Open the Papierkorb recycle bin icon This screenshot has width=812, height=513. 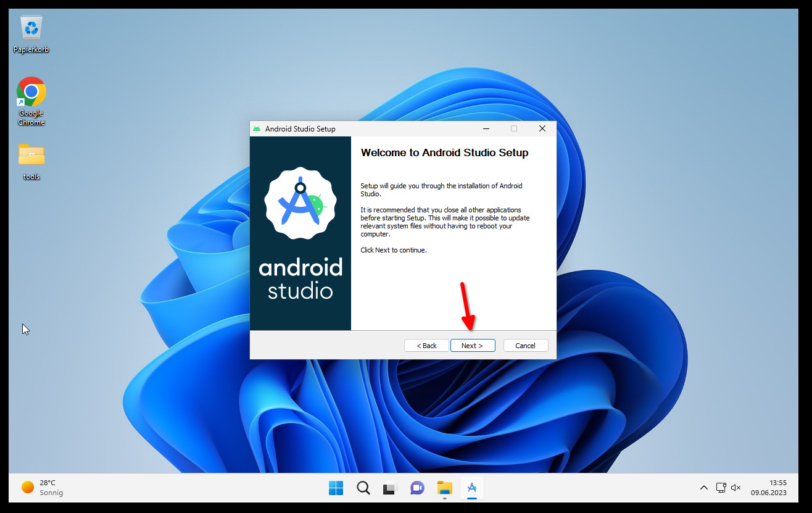(31, 35)
